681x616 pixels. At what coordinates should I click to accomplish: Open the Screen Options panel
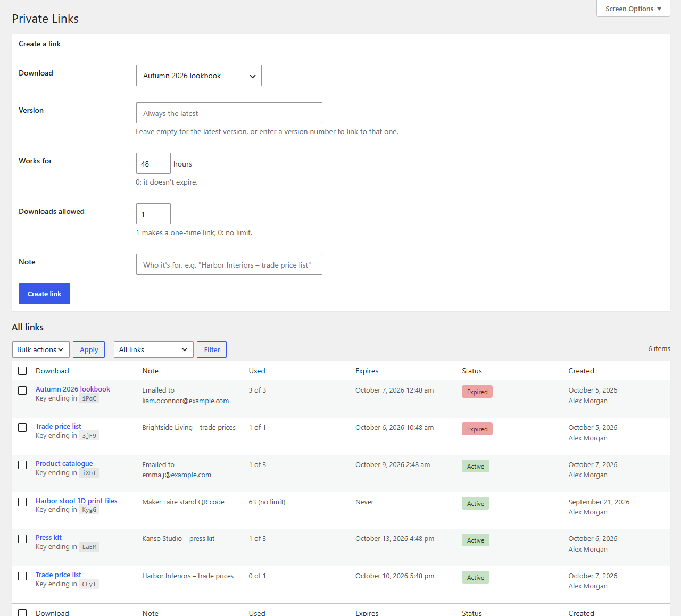pos(633,9)
